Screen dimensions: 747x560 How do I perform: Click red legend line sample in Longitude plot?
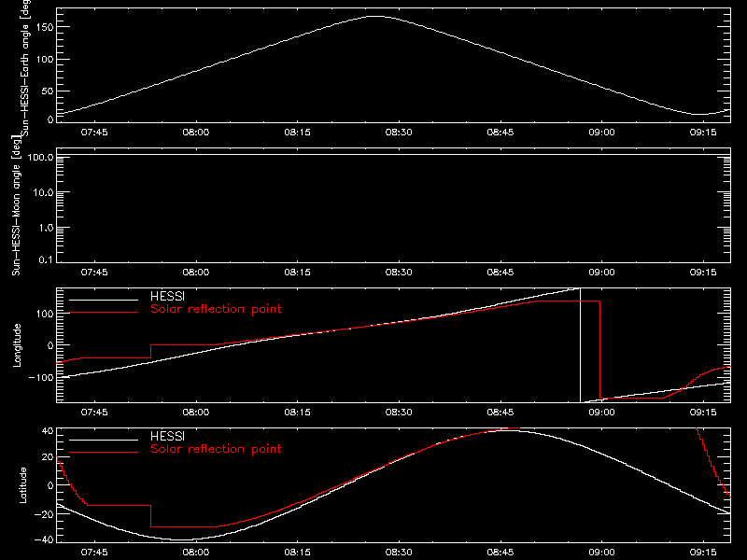[x=104, y=313]
